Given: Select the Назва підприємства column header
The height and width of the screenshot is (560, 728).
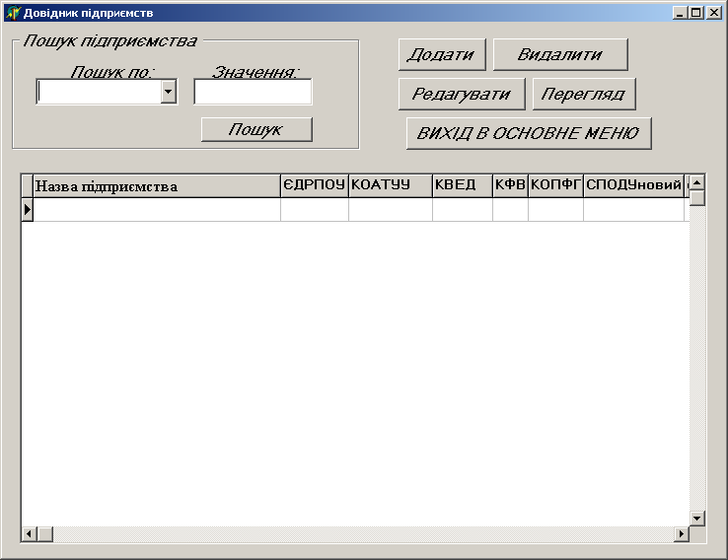Looking at the screenshot, I should 157,186.
